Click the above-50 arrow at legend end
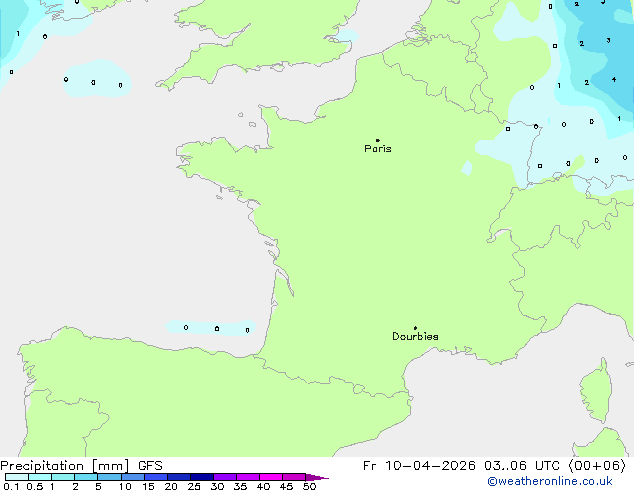The width and height of the screenshot is (634, 490). 317,477
